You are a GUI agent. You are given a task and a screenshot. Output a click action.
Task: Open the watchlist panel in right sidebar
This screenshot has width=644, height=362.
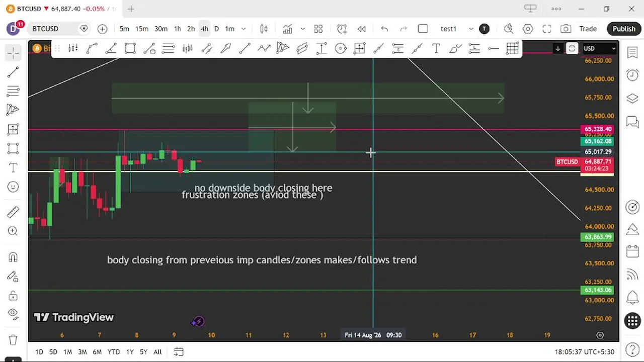632,52
